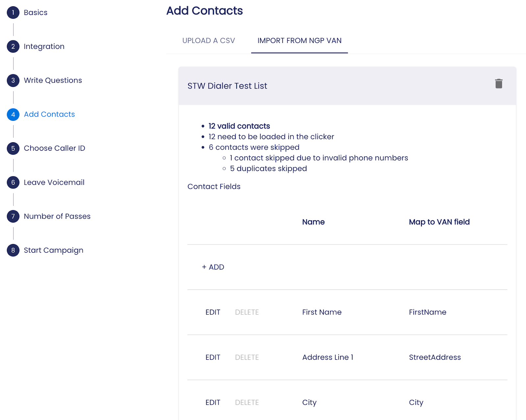This screenshot has height=420, width=526.
Task: Edit the City contact field
Action: tap(213, 403)
